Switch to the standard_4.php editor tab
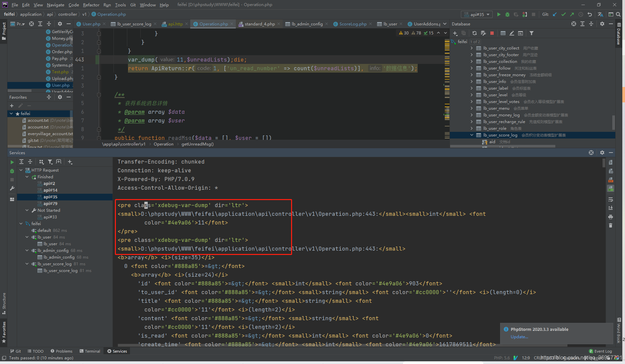Image resolution: width=625 pixels, height=364 pixels. (x=260, y=24)
